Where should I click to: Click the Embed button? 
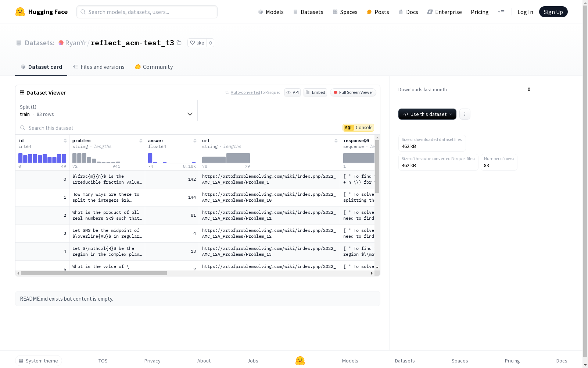(315, 92)
